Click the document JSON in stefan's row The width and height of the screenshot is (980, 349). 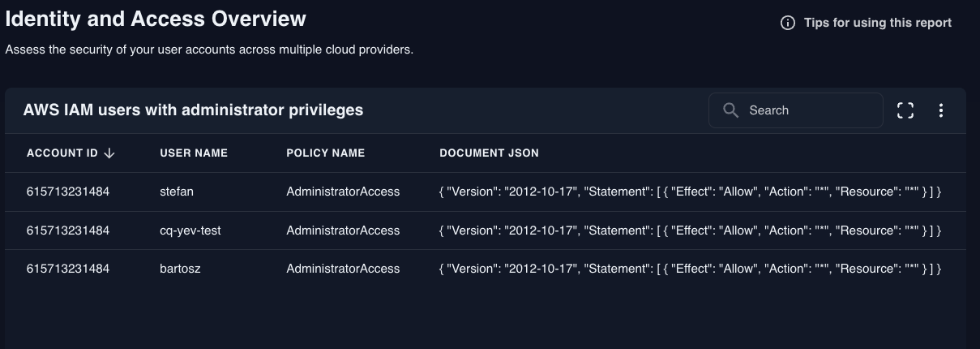690,192
